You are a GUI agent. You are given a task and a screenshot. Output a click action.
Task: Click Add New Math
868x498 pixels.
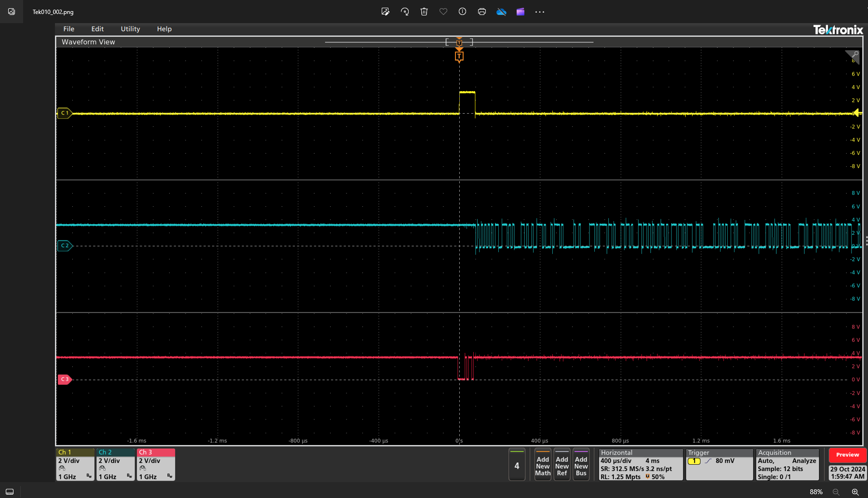[542, 464]
